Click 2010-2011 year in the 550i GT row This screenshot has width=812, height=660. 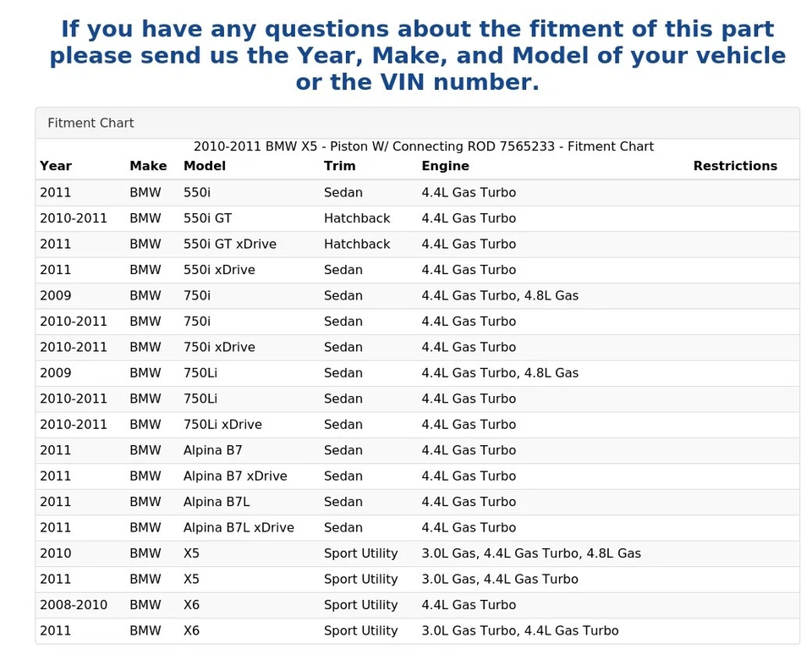pyautogui.click(x=74, y=218)
